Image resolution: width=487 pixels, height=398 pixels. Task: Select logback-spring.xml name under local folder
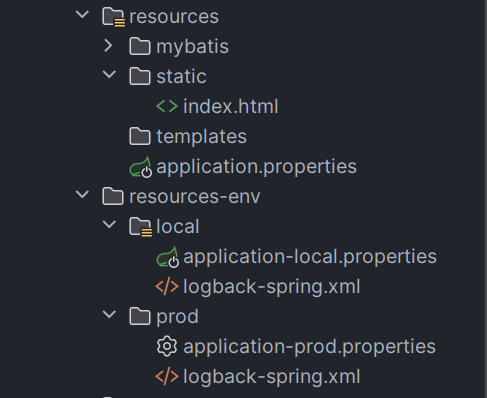pos(272,287)
